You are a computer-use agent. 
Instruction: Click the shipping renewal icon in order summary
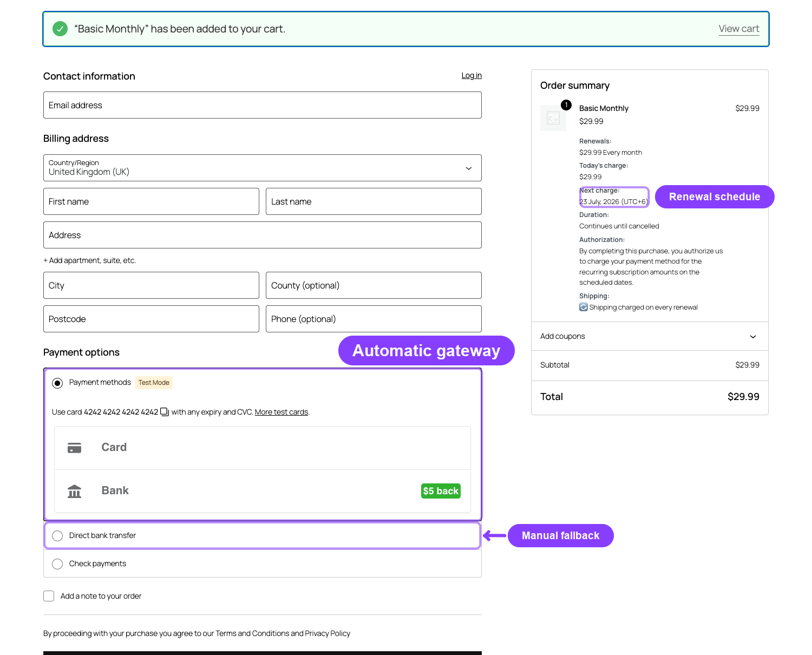click(x=584, y=307)
